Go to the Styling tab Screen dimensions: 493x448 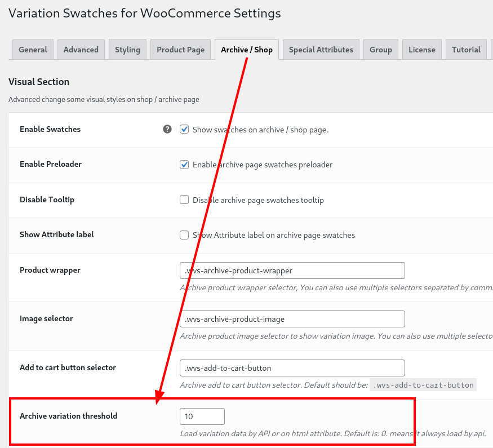click(128, 50)
